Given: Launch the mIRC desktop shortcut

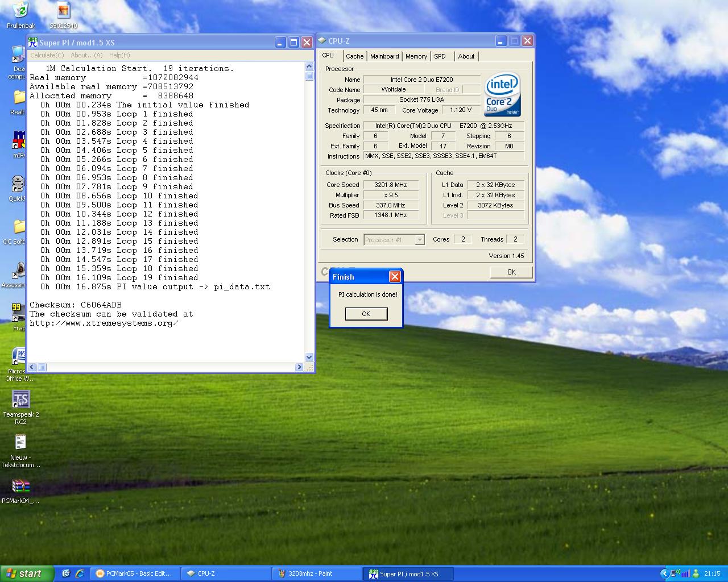Looking at the screenshot, I should (19, 140).
